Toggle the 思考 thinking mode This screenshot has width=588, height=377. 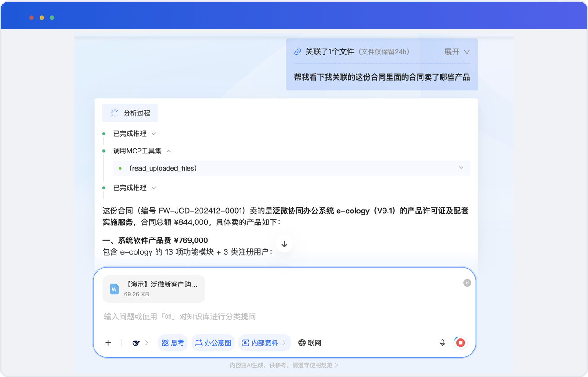173,343
